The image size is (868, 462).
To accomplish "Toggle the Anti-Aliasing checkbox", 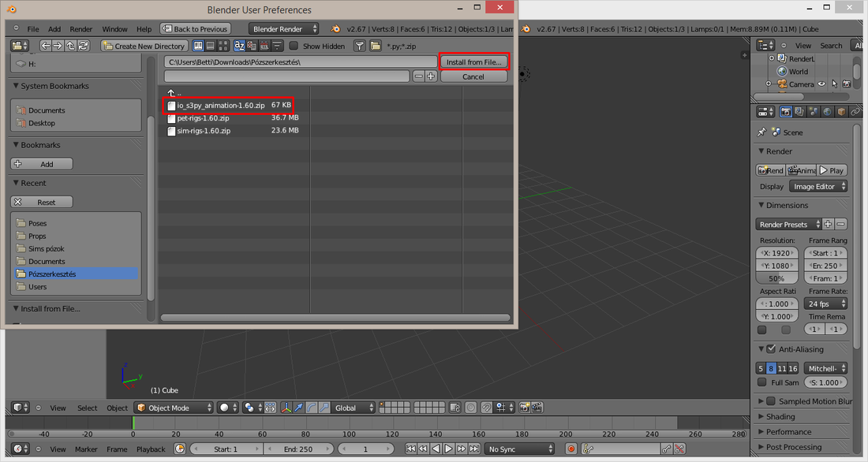I will pyautogui.click(x=771, y=349).
